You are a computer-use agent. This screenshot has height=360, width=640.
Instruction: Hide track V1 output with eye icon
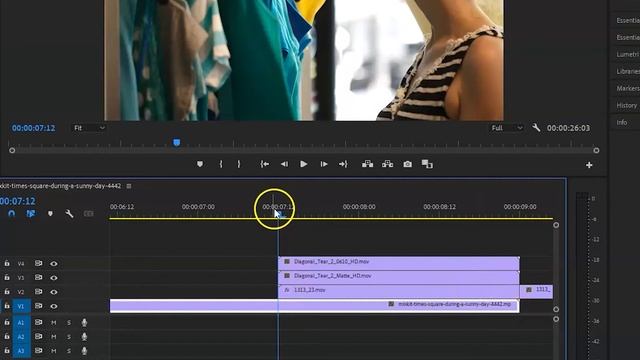54,306
